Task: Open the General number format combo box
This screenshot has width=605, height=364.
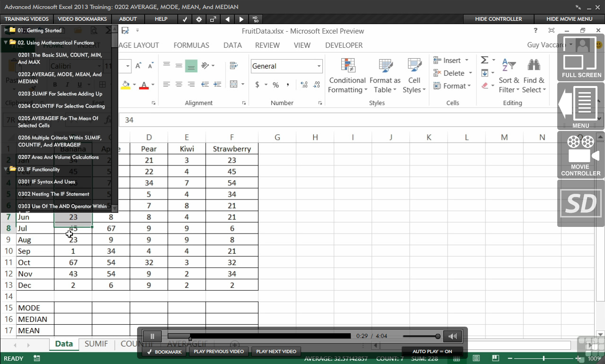Action: tap(286, 66)
